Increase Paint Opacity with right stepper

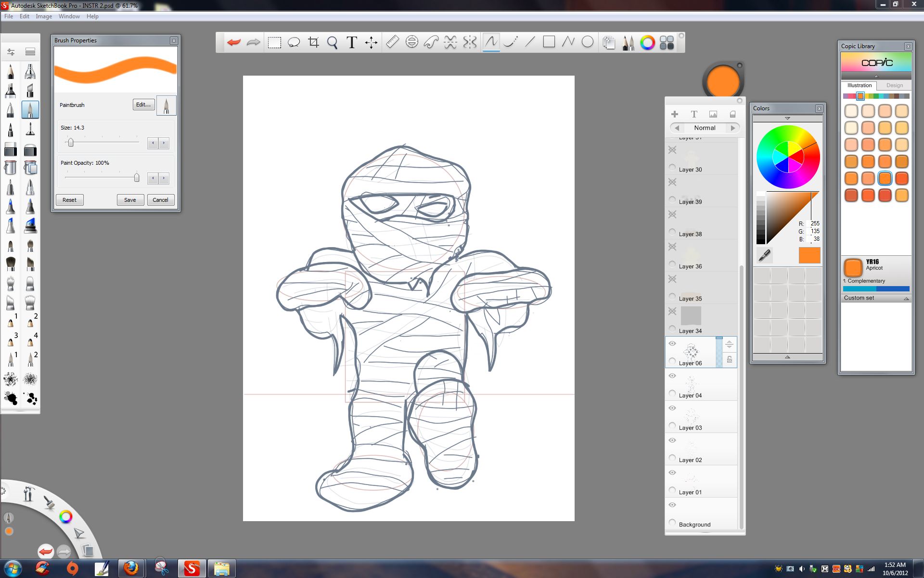(164, 178)
